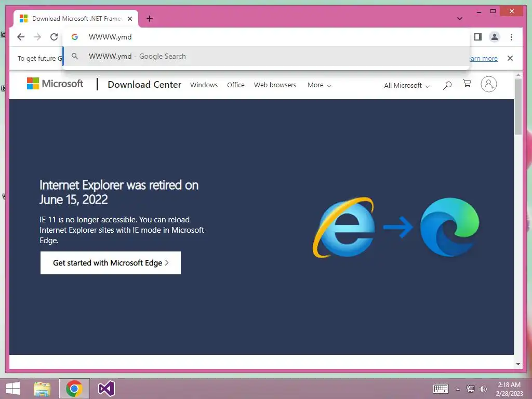The image size is (532, 399).
Task: Sign in via the account icon
Action: click(488, 84)
